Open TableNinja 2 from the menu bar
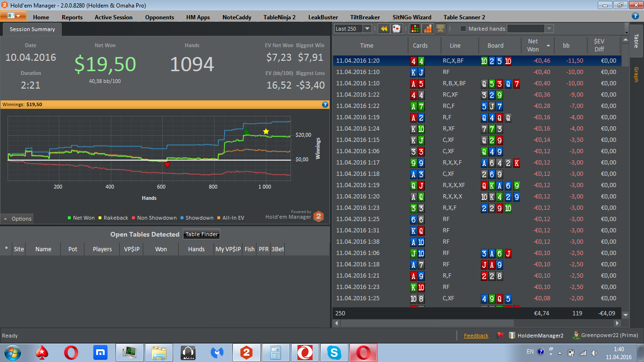The width and height of the screenshot is (644, 362). pos(280,17)
